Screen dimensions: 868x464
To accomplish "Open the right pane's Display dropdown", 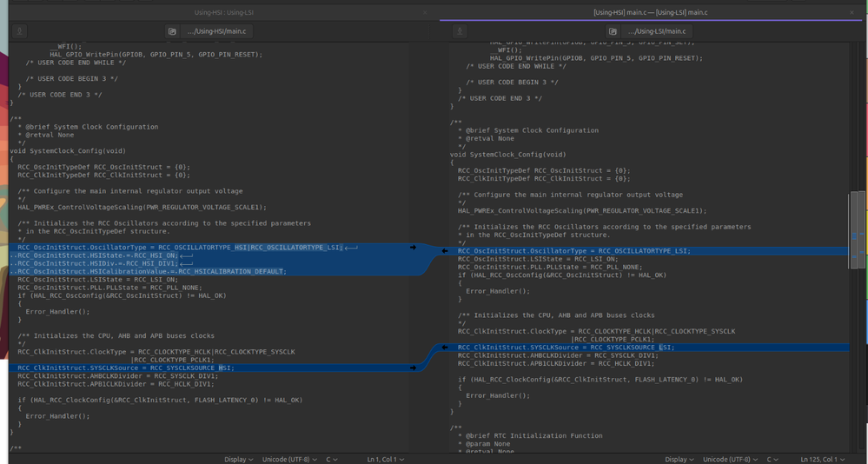I will [679, 459].
